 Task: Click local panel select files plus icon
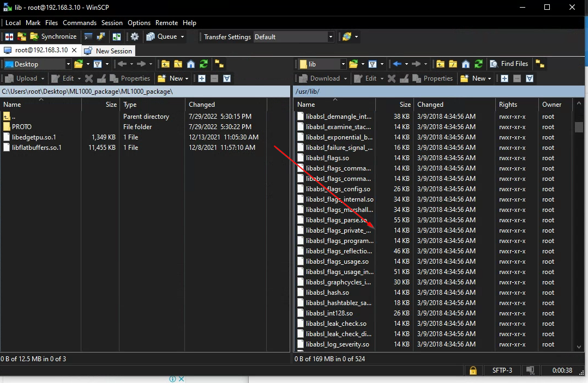click(202, 78)
